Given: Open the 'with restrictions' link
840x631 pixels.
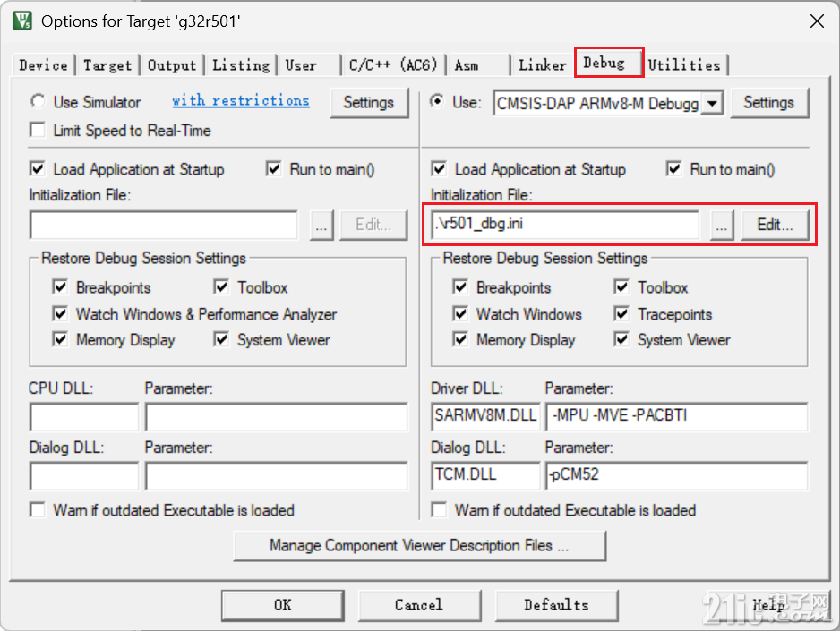Looking at the screenshot, I should tap(241, 100).
